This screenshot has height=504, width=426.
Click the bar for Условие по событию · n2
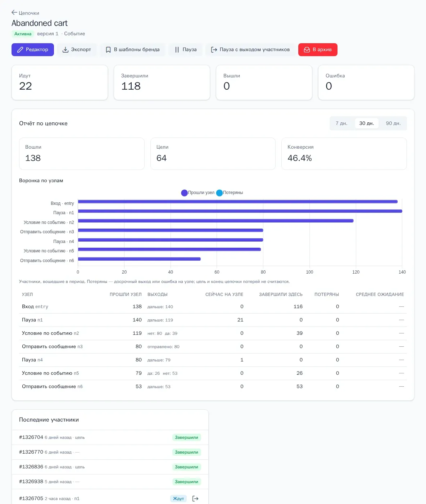coord(216,221)
